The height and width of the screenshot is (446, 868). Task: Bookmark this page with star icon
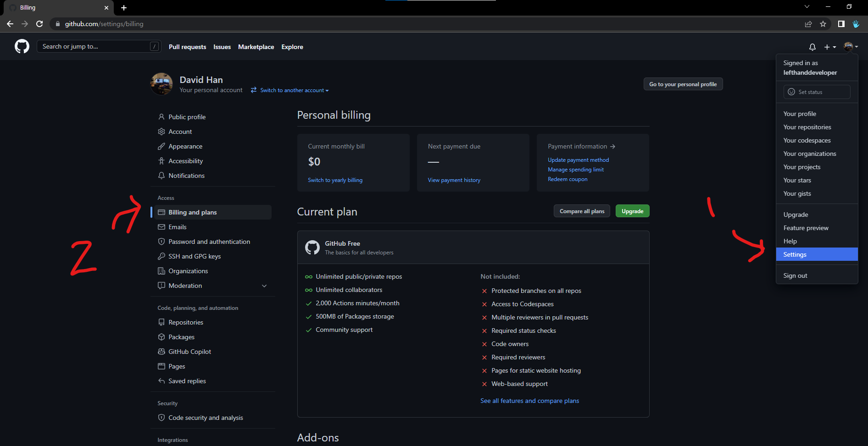point(823,24)
